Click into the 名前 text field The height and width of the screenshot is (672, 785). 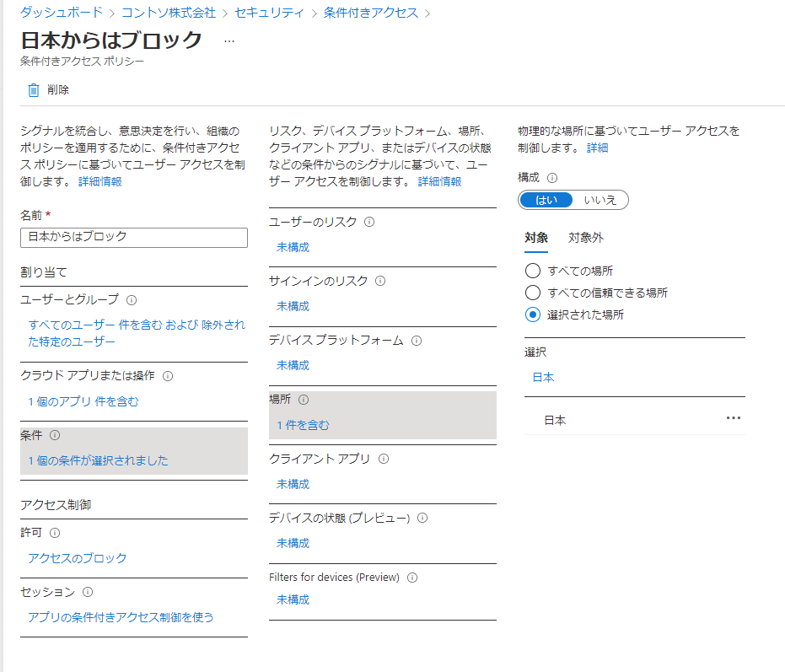click(x=134, y=238)
